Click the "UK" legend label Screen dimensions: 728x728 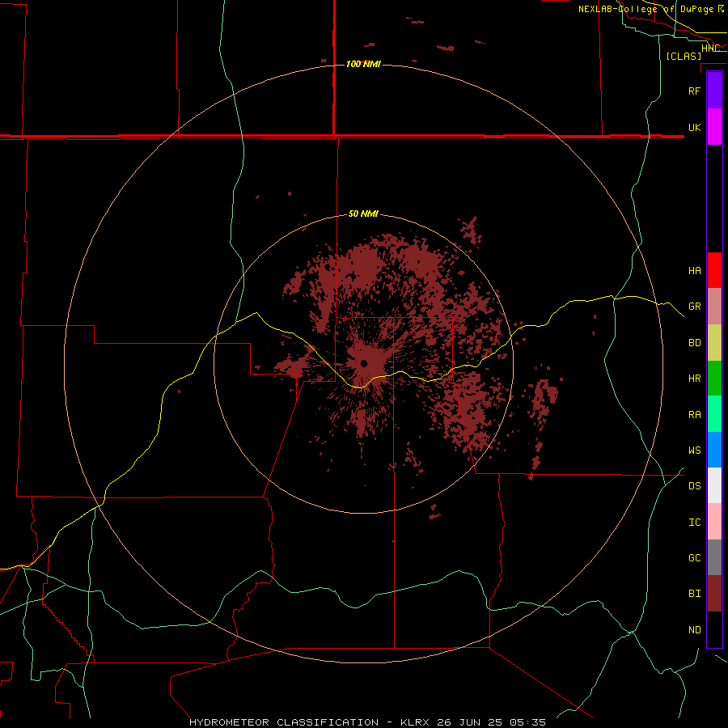click(x=695, y=128)
